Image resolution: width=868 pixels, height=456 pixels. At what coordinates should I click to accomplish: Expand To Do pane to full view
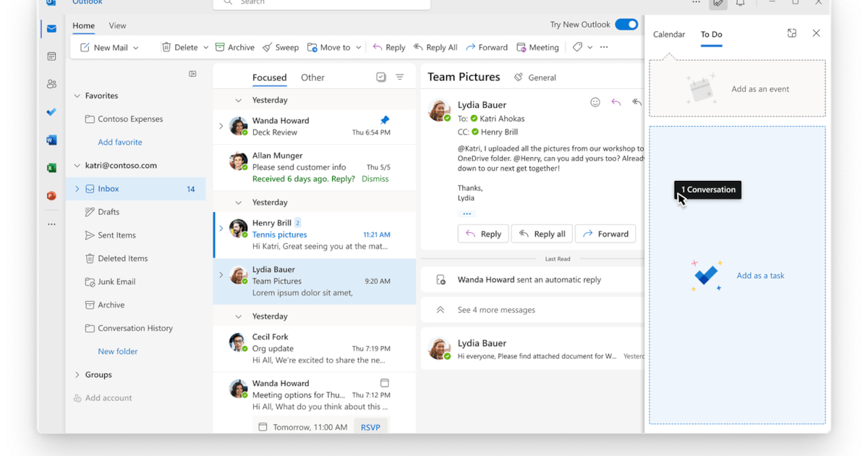pos(792,33)
